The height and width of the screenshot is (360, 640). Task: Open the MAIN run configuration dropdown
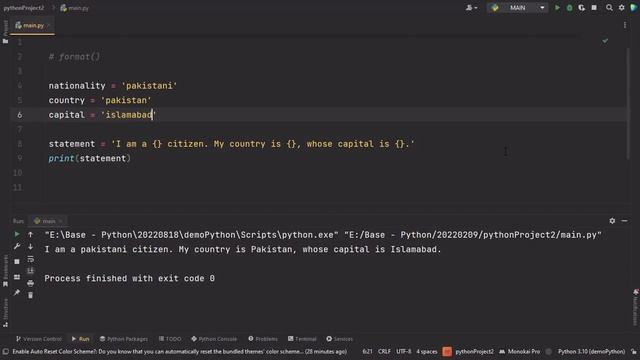[518, 8]
